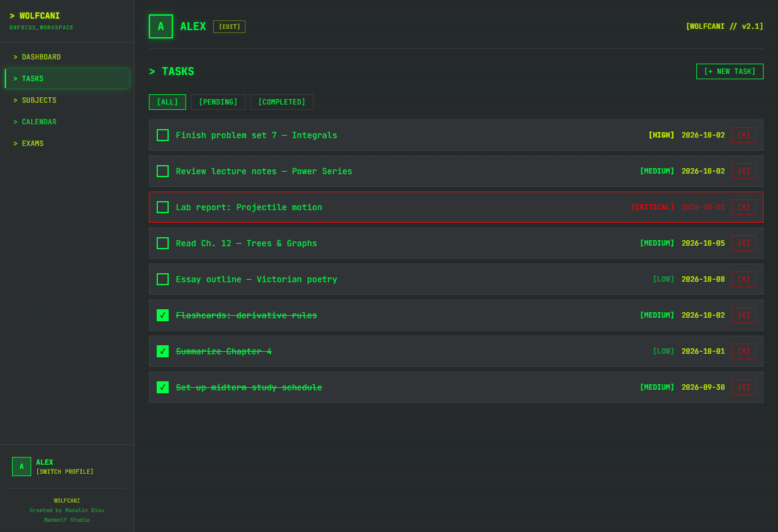Screen dimensions: 778x532
Task: Uncheck the Flashcards: derivative rules task
Action: click(163, 315)
